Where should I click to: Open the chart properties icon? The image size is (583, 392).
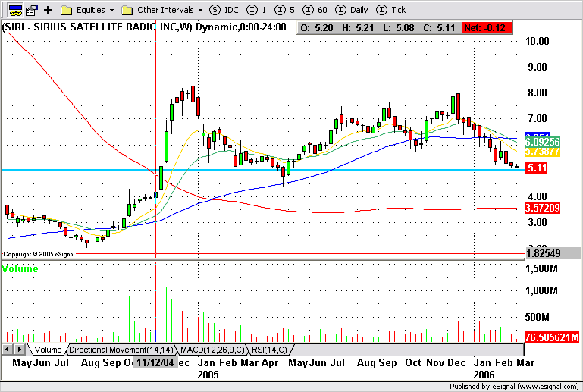[x=32, y=10]
